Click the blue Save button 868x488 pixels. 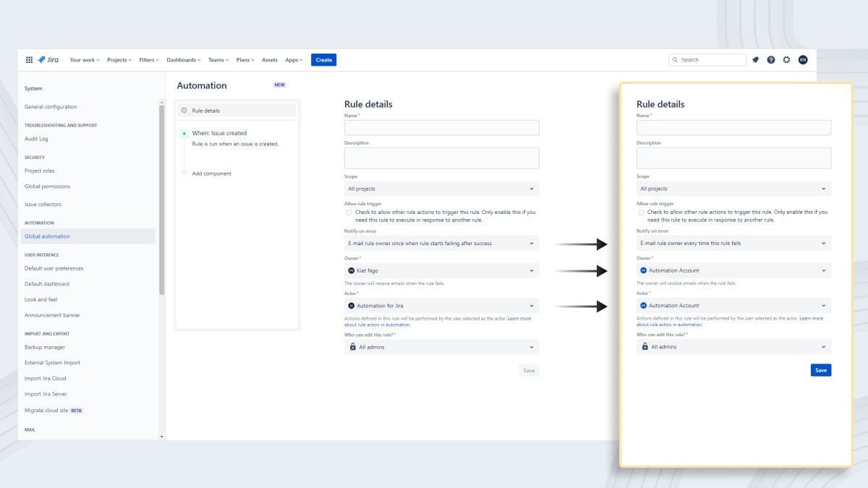pyautogui.click(x=821, y=370)
